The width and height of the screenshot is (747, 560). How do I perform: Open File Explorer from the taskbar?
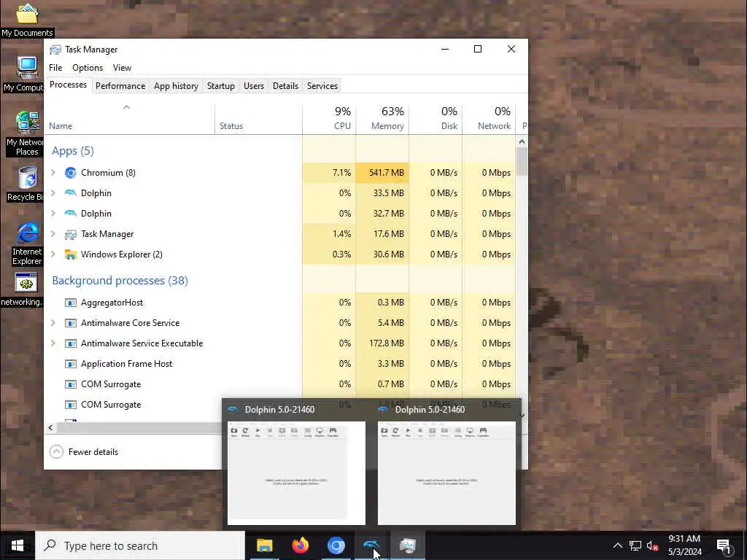point(264,545)
